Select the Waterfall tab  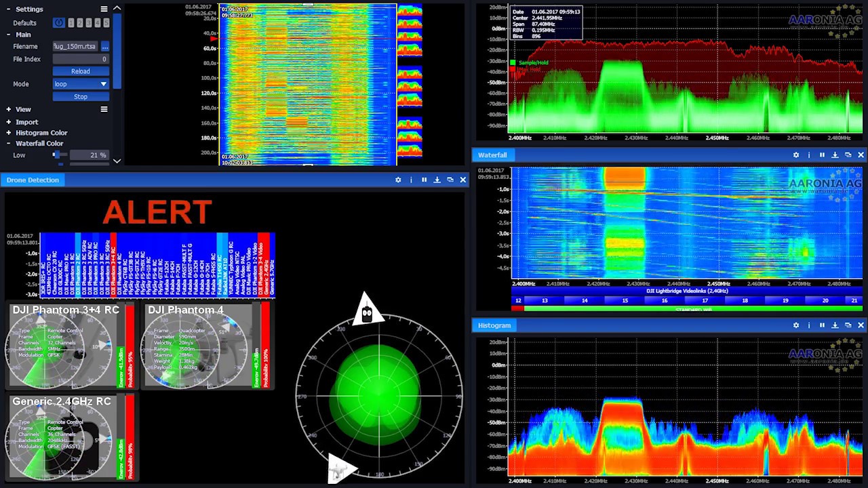492,155
